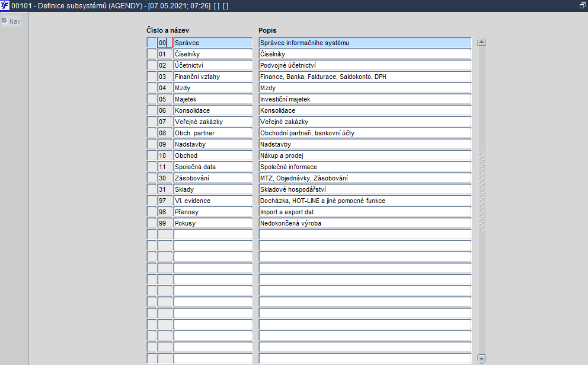Click description field Import a export dat
Image resolution: width=588 pixels, height=365 pixels.
pyautogui.click(x=365, y=211)
